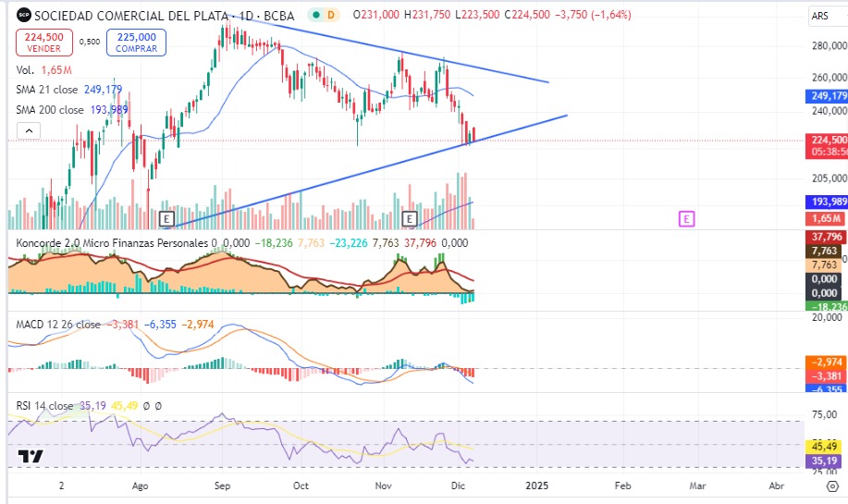
Task: Open the first earnings E marker near August
Action: click(166, 218)
